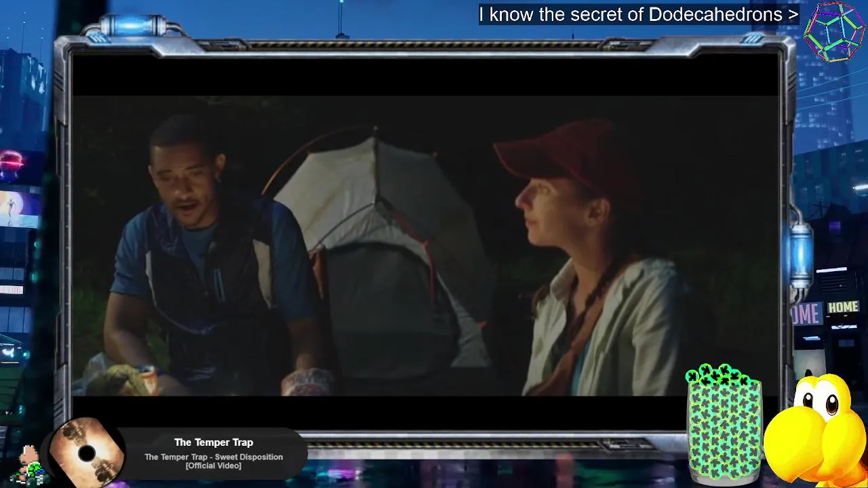This screenshot has height=488, width=868.
Task: Click the 'HOME' neon sign in background
Action: (843, 308)
